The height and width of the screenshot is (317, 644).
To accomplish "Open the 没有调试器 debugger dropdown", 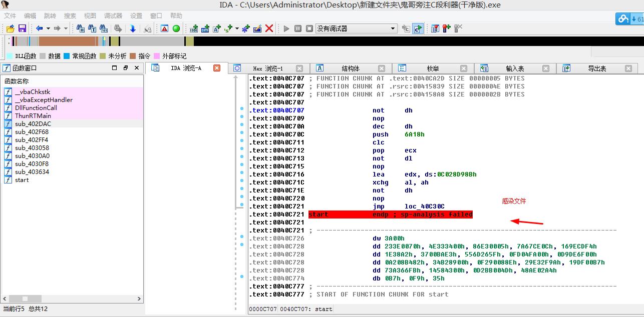I will pos(357,28).
